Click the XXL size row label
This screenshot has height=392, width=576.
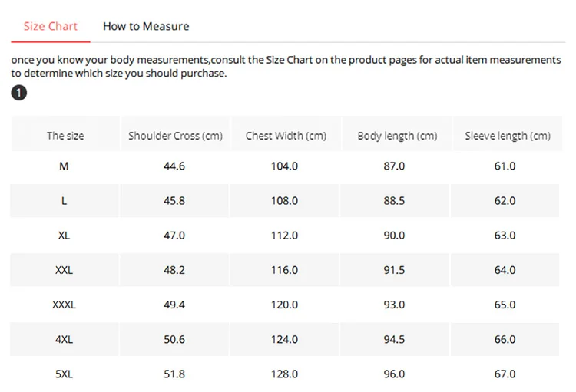(x=64, y=270)
